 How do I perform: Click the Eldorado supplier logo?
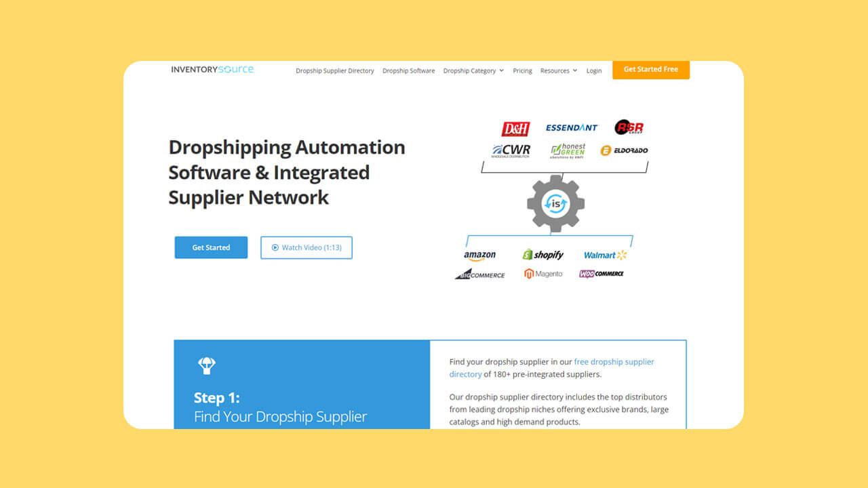[x=624, y=150]
